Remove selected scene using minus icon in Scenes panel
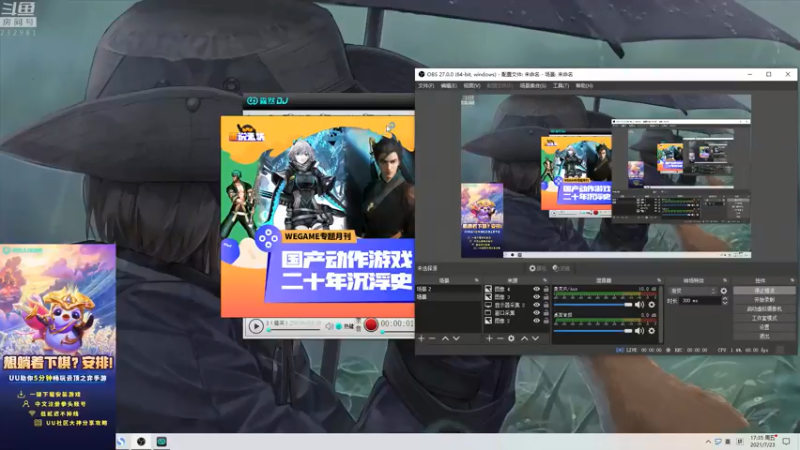 coord(432,338)
